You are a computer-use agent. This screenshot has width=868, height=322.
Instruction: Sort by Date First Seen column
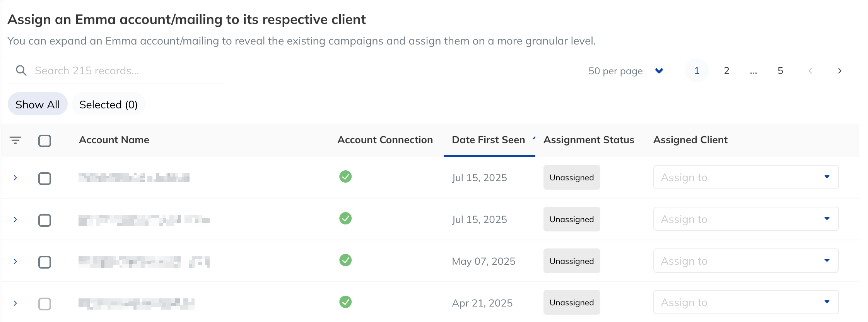click(x=488, y=140)
